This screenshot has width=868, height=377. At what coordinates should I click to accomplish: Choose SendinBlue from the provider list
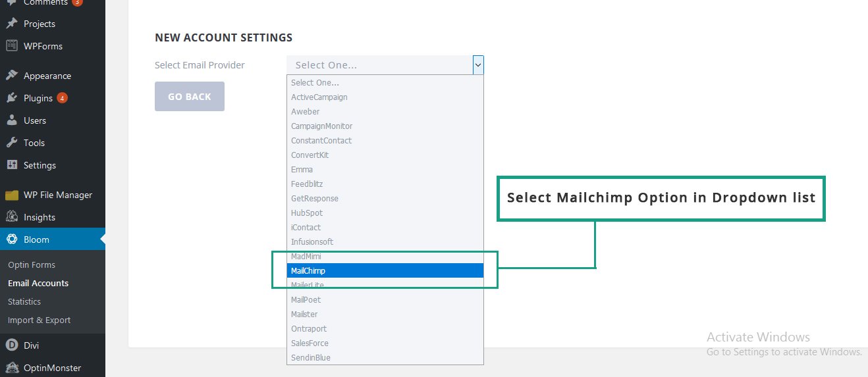point(385,357)
